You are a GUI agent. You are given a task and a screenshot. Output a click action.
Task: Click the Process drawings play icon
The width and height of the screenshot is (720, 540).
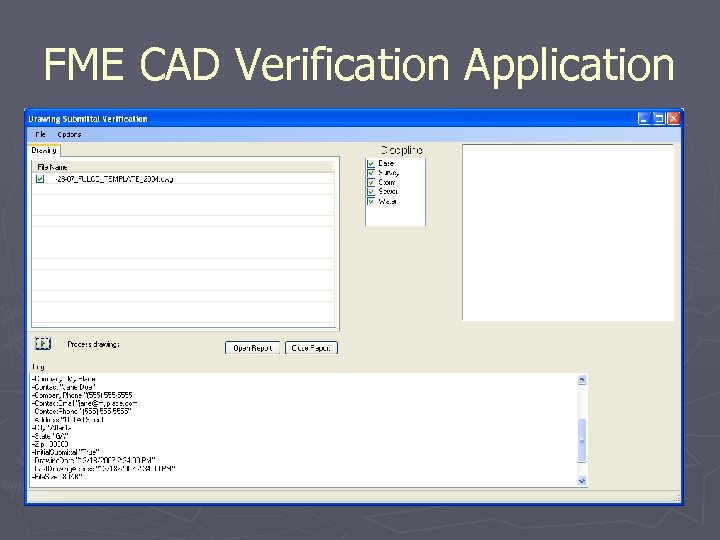point(43,343)
